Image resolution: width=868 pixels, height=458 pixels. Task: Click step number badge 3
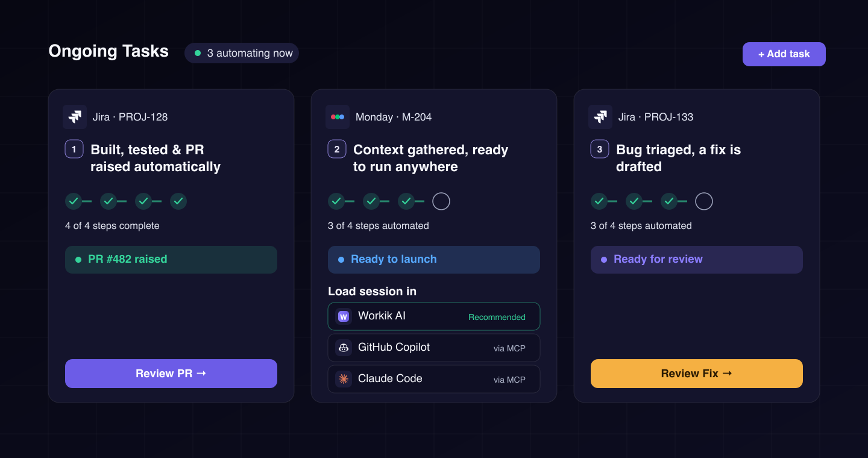(x=600, y=149)
